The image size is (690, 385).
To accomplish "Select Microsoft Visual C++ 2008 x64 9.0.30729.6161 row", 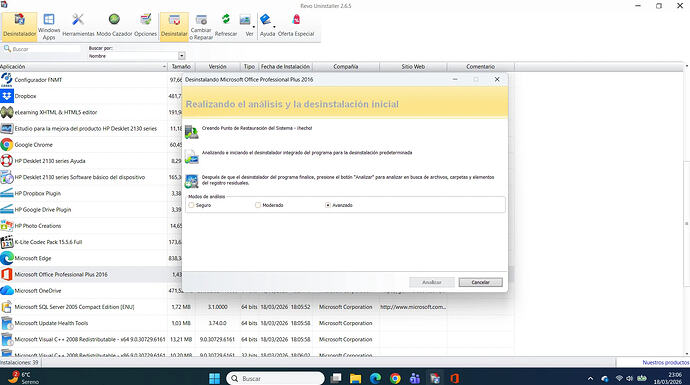I will pos(257,339).
